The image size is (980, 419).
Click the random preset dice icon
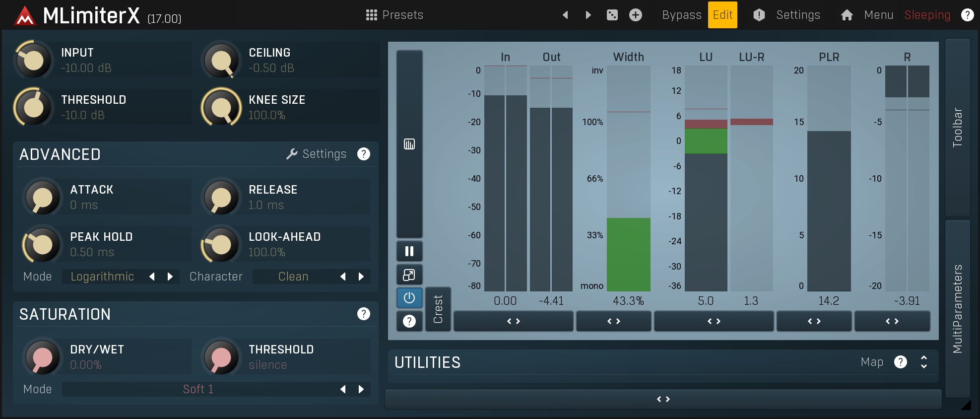612,15
